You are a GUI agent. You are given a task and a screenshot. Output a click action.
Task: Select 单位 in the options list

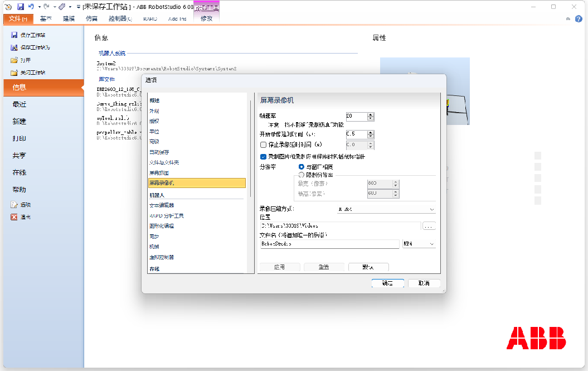pyautogui.click(x=154, y=132)
